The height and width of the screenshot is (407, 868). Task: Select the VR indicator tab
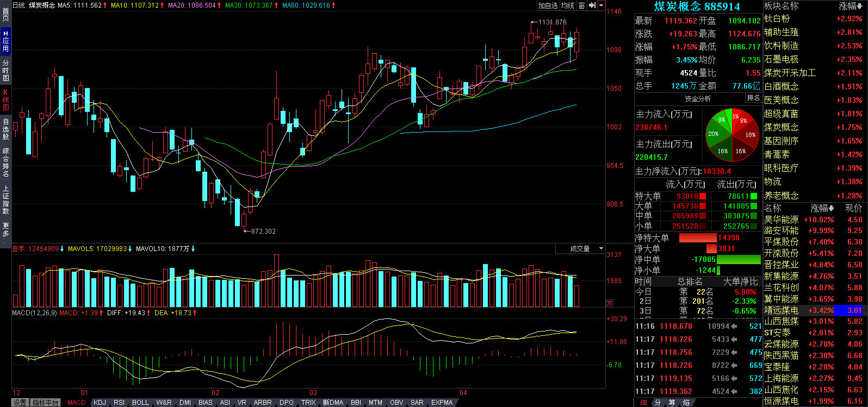pyautogui.click(x=242, y=403)
